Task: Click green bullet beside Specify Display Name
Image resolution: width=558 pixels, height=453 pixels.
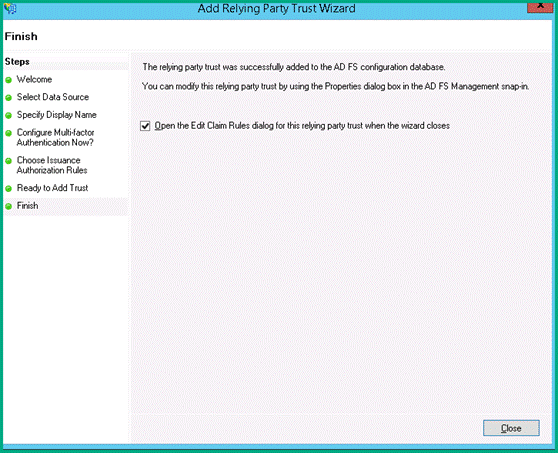Action: click(9, 116)
